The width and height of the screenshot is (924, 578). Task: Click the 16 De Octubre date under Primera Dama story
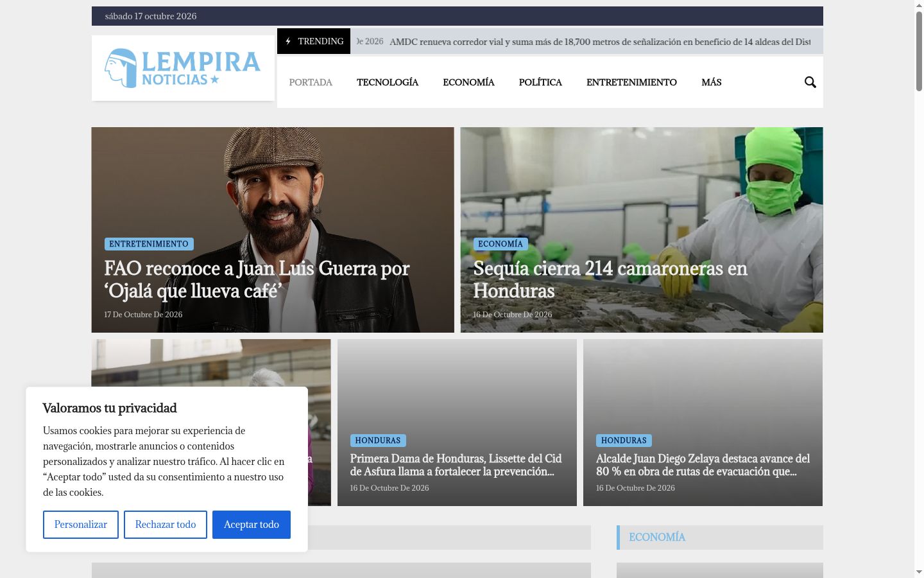point(389,488)
